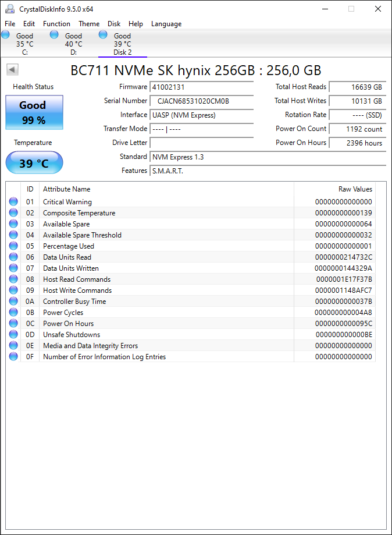
Task: Click the Good 99 % health status button
Action: coord(34,112)
